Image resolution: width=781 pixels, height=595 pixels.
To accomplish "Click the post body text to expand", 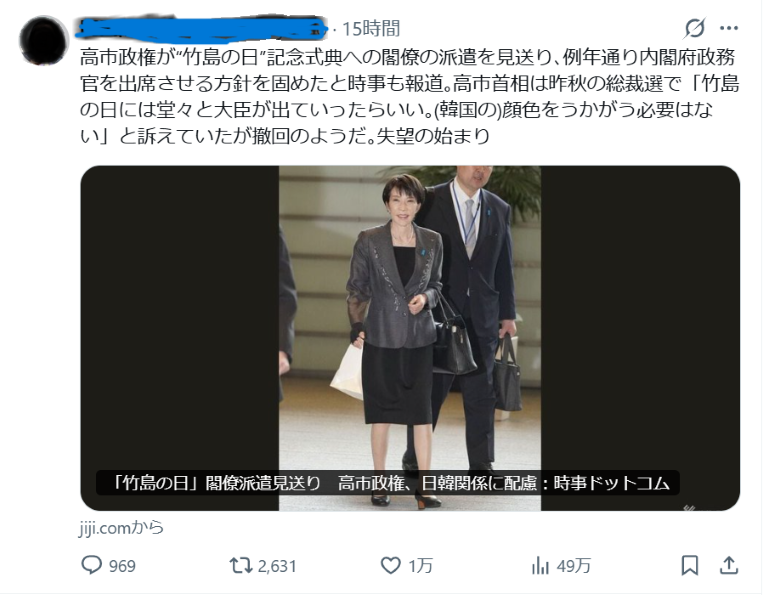I will [409, 97].
